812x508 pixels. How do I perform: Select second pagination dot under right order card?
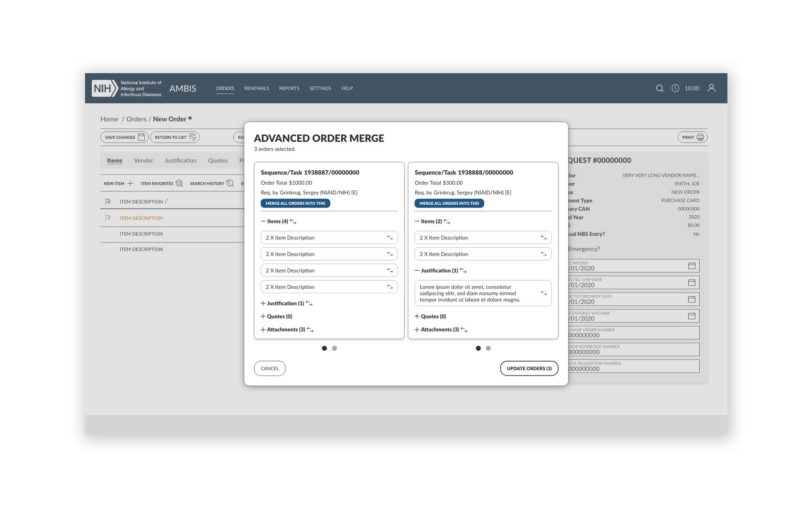tap(488, 348)
